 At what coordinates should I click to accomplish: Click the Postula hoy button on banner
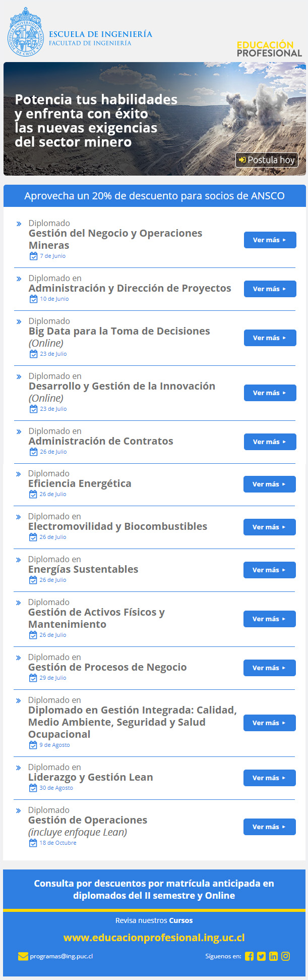(x=267, y=160)
